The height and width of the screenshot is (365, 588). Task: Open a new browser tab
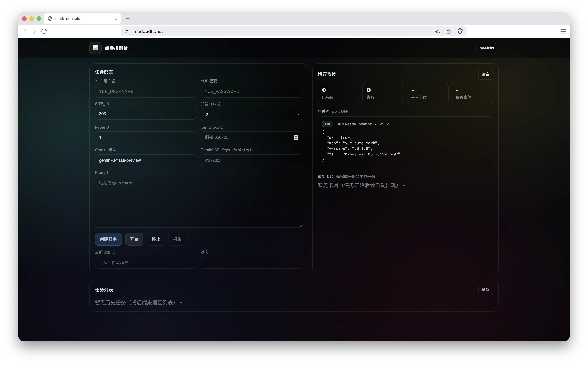[128, 18]
